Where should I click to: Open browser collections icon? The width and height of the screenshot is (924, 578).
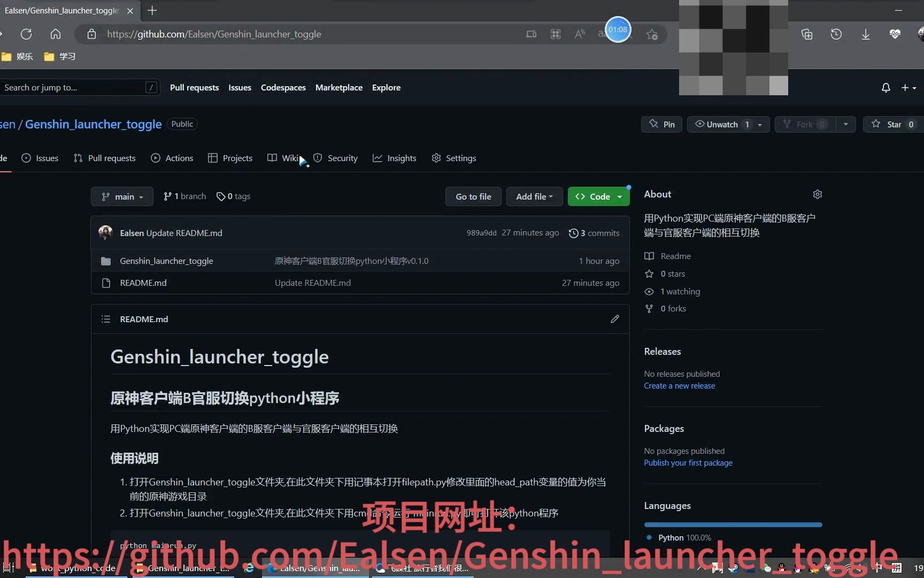(807, 34)
